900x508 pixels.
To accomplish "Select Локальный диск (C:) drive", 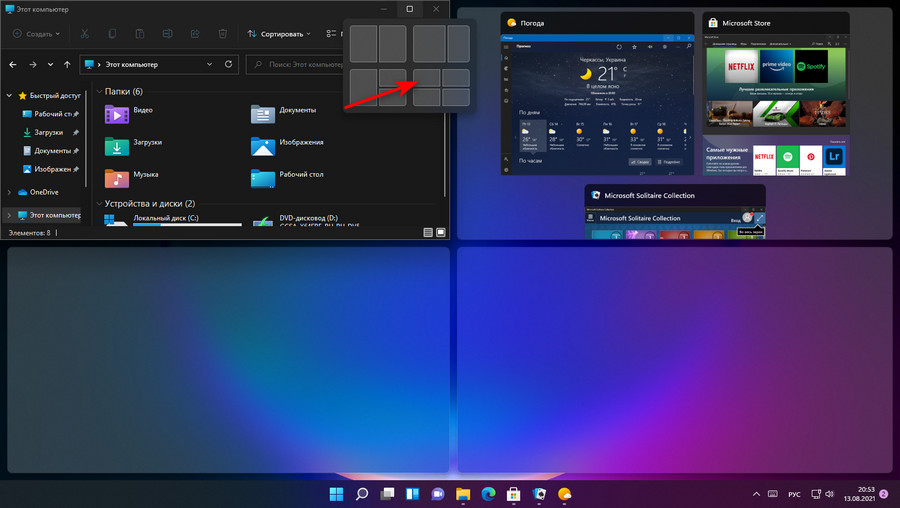I will [x=172, y=220].
